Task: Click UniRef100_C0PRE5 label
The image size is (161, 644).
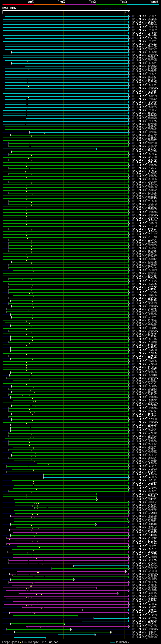Action: coord(144,107)
